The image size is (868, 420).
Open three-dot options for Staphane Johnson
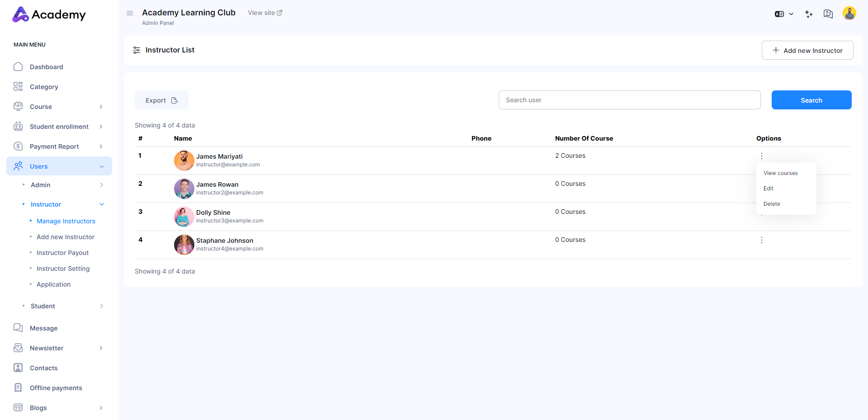[x=762, y=240]
